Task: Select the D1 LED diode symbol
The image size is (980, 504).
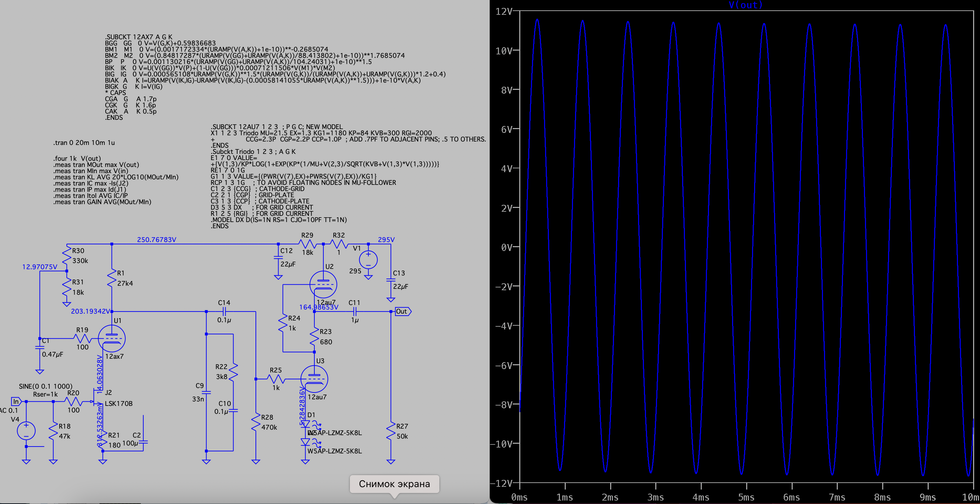Action: pyautogui.click(x=305, y=424)
